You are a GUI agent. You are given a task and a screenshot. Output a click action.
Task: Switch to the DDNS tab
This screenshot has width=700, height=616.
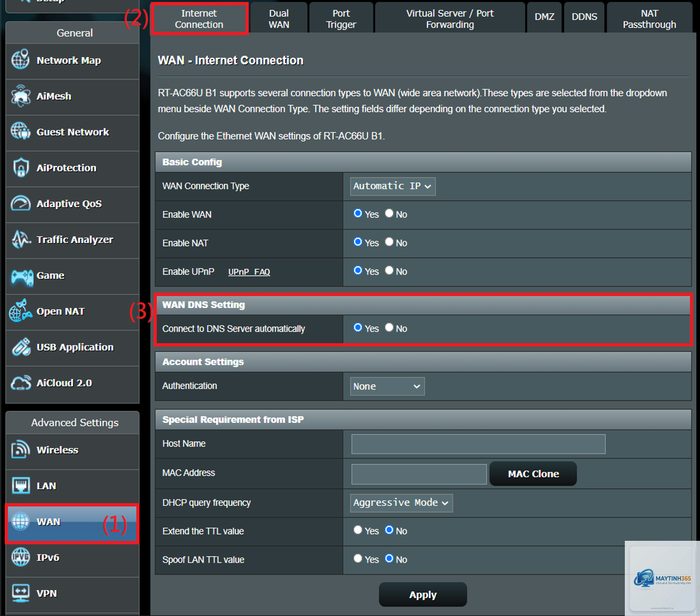(x=585, y=17)
